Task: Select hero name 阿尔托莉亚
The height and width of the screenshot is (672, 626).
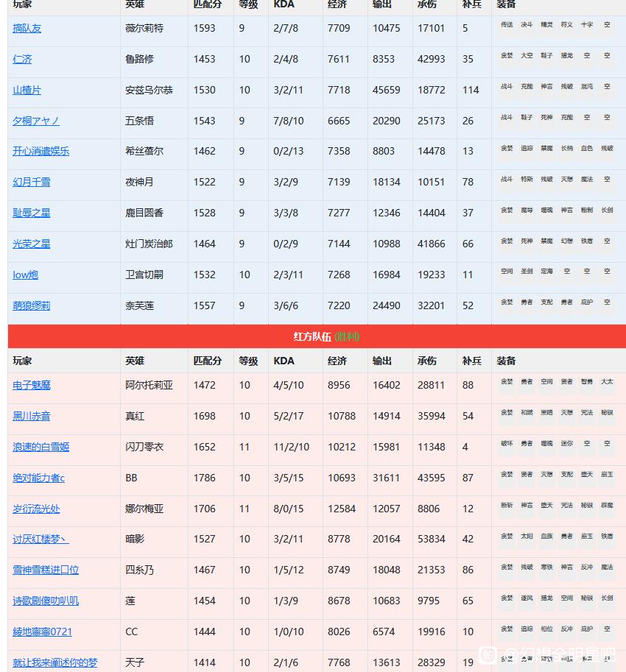Action: pyautogui.click(x=150, y=385)
